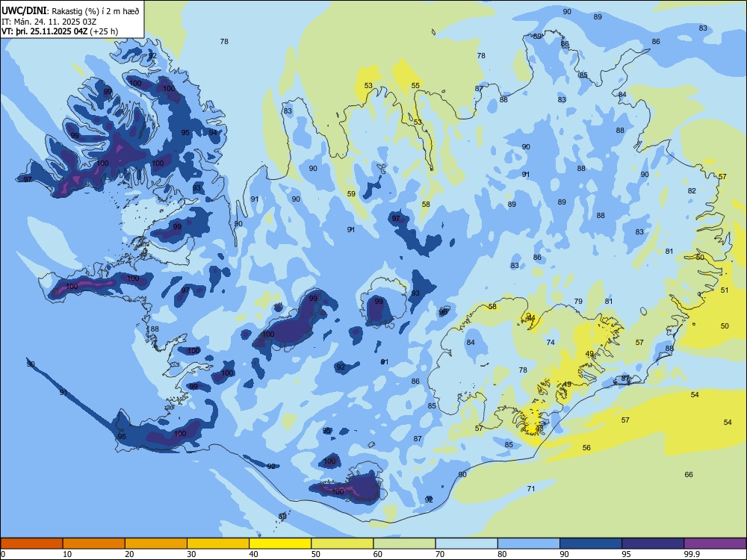Click the navy 95–99.9 legend swatch
The width and height of the screenshot is (747, 560).
tap(653, 544)
